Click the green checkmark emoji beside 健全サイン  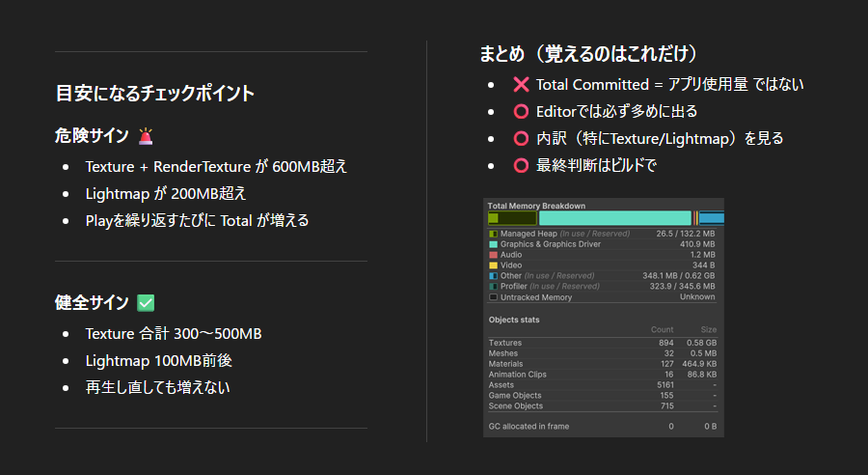tap(146, 303)
